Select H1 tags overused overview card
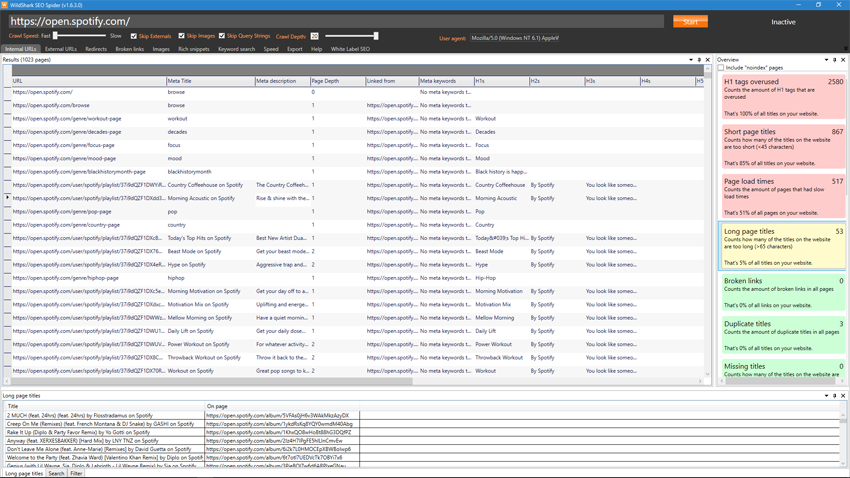 coord(783,97)
